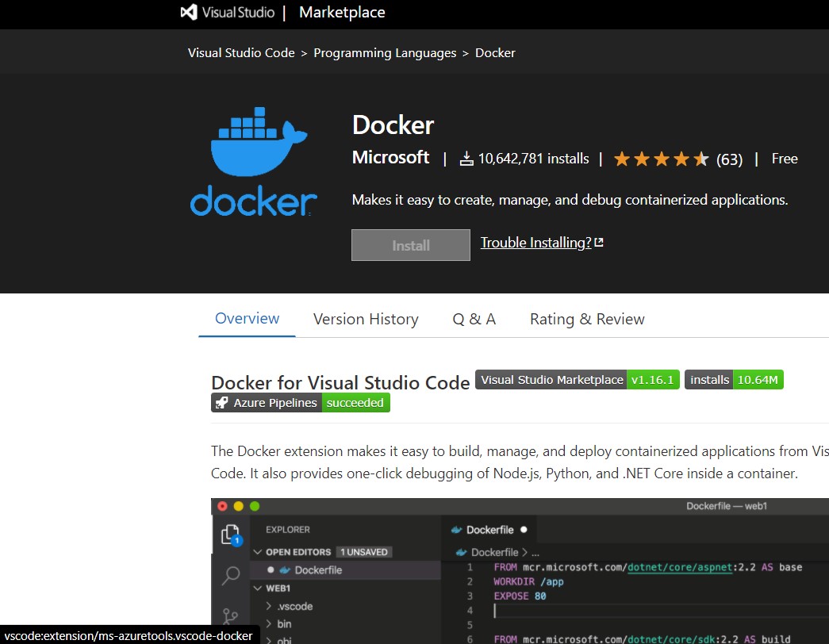Click the 'Docker for Visual Studio Code' heading
Image resolution: width=829 pixels, height=644 pixels.
tap(340, 382)
